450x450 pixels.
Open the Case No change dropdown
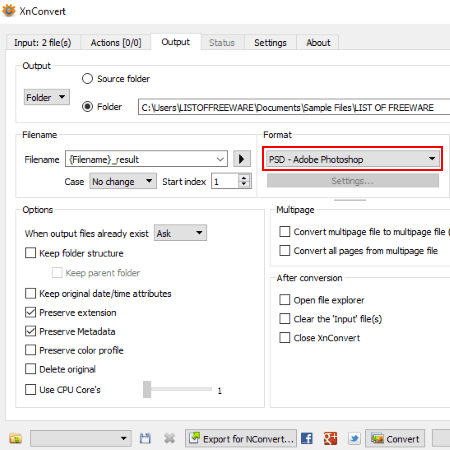pos(123,181)
